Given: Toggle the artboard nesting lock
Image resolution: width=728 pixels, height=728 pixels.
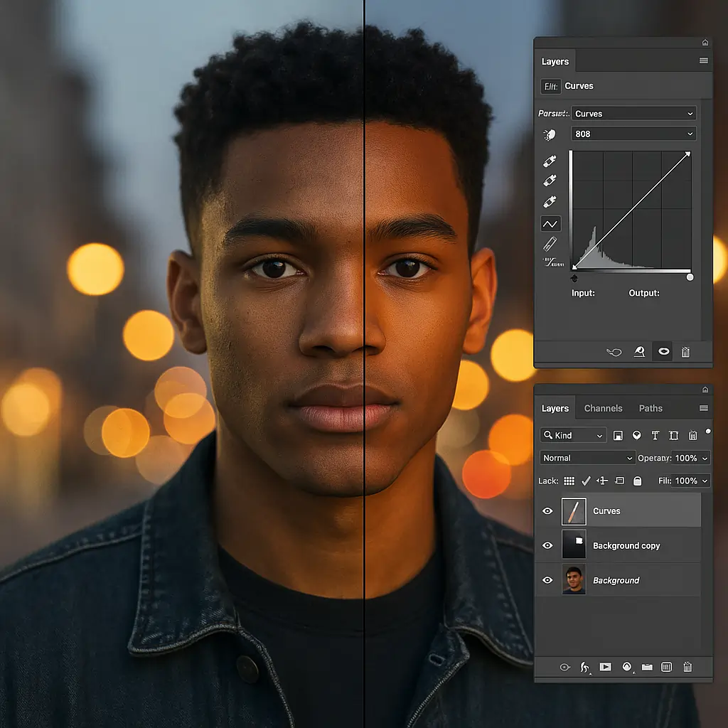Looking at the screenshot, I should click(x=620, y=481).
